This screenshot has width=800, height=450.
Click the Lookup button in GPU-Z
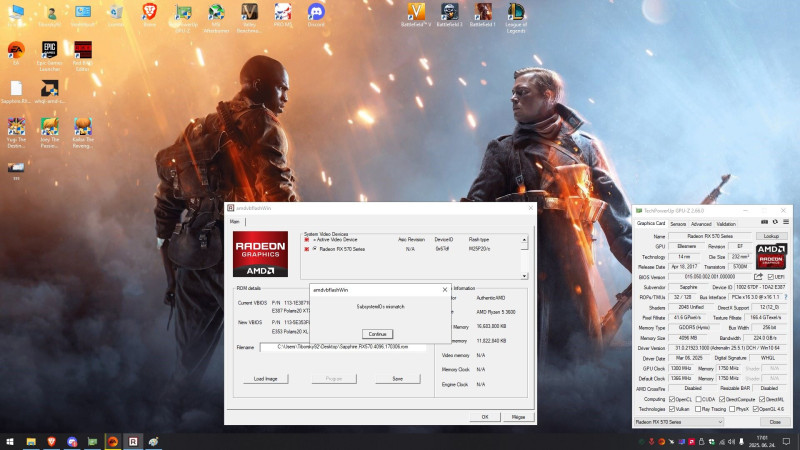[771, 236]
